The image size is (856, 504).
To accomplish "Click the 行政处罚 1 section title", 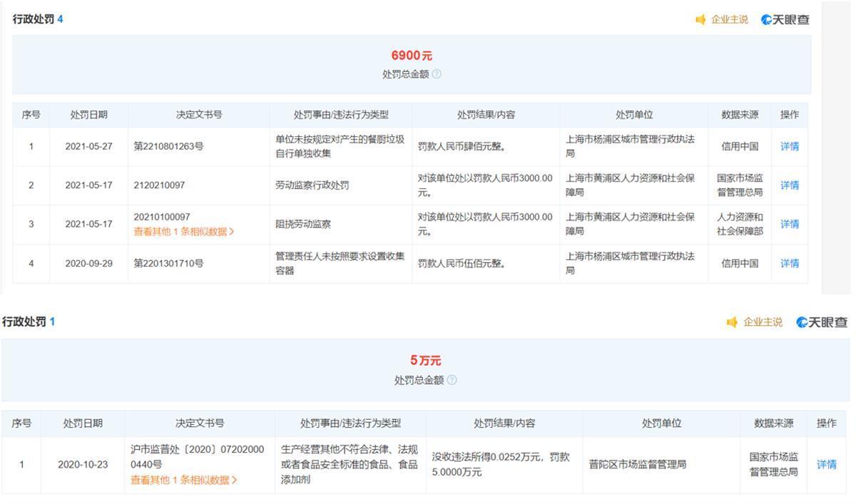I will coord(29,322).
